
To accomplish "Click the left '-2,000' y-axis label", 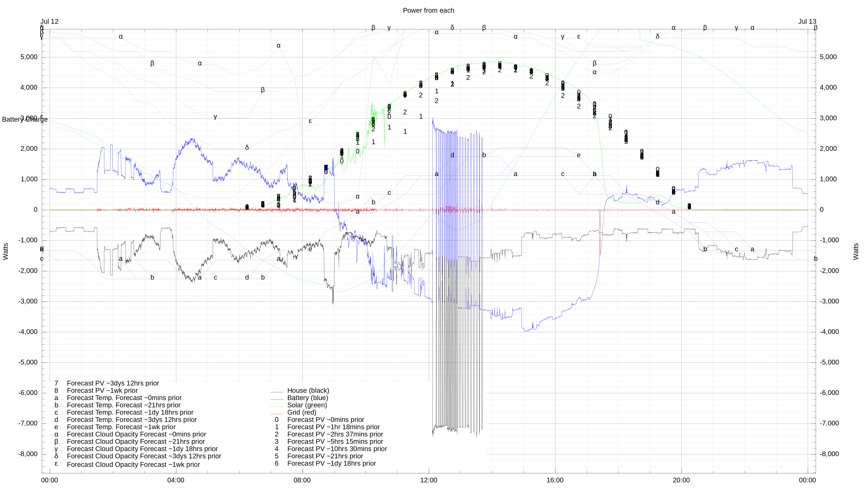I will pyautogui.click(x=28, y=271).
